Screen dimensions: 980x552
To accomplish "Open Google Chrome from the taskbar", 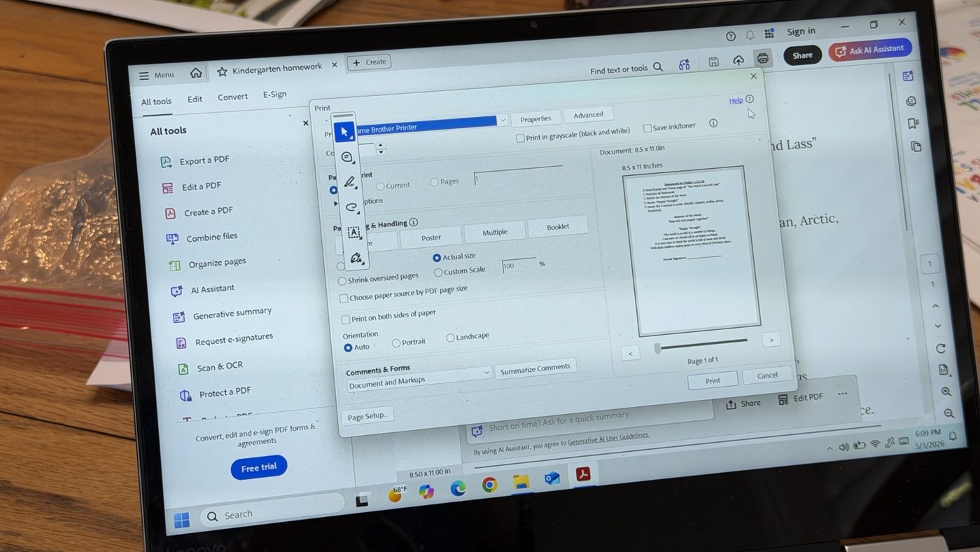I will pyautogui.click(x=489, y=485).
